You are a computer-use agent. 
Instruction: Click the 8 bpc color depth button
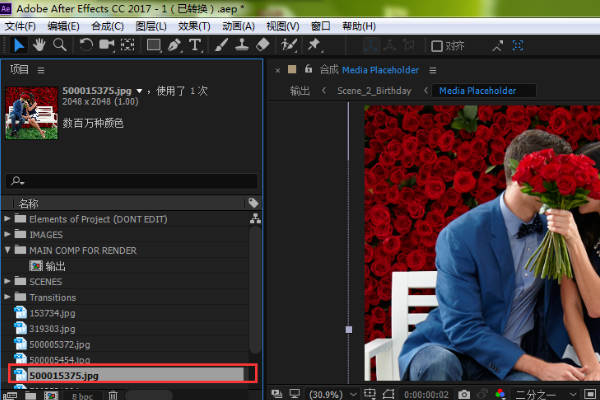81,395
